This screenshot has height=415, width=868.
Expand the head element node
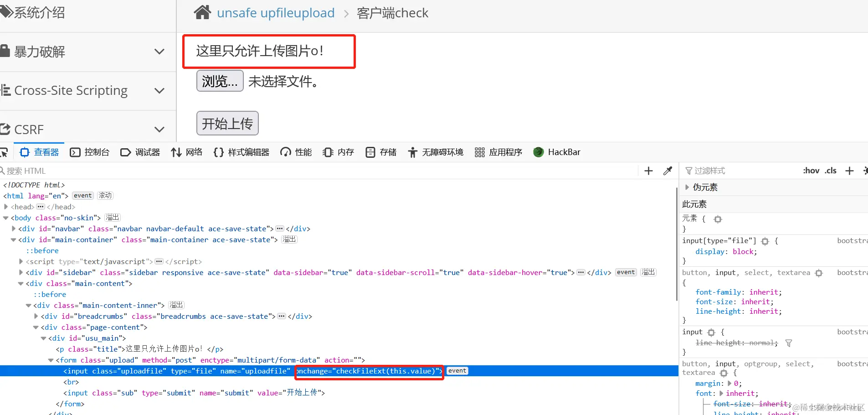[6, 207]
